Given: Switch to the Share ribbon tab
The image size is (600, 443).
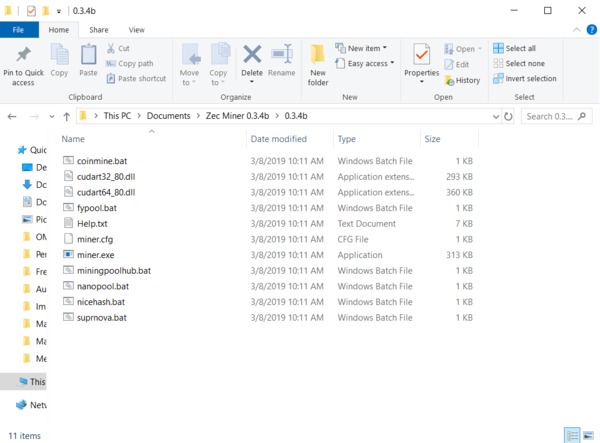Looking at the screenshot, I should (99, 30).
